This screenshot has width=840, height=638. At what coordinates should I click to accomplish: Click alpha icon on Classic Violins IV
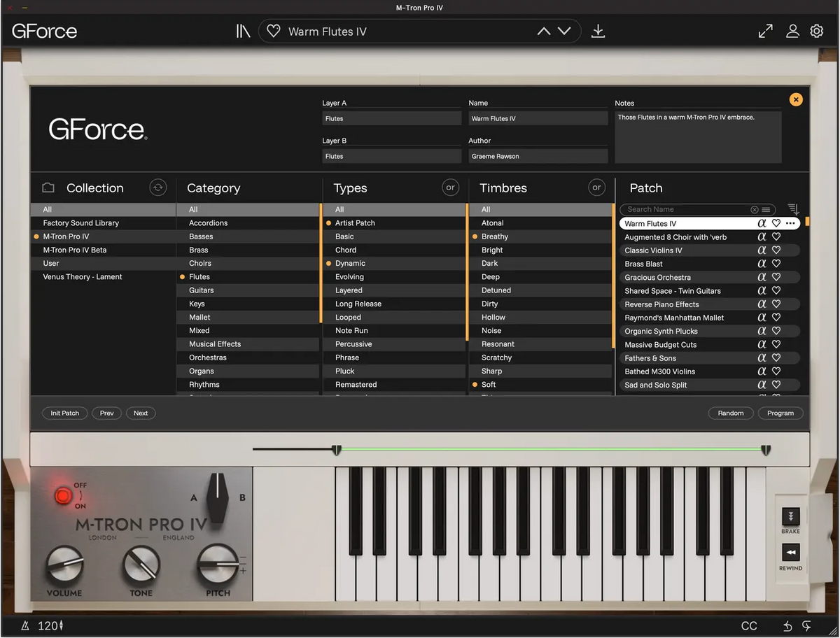pyautogui.click(x=762, y=250)
